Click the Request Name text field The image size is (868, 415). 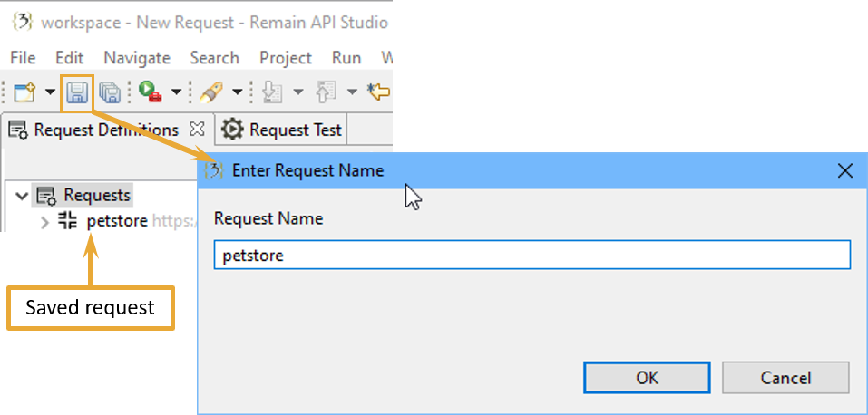pyautogui.click(x=532, y=256)
